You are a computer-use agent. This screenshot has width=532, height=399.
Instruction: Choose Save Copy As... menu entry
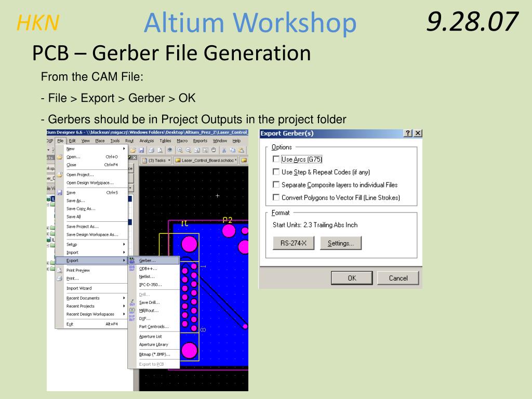pyautogui.click(x=81, y=209)
